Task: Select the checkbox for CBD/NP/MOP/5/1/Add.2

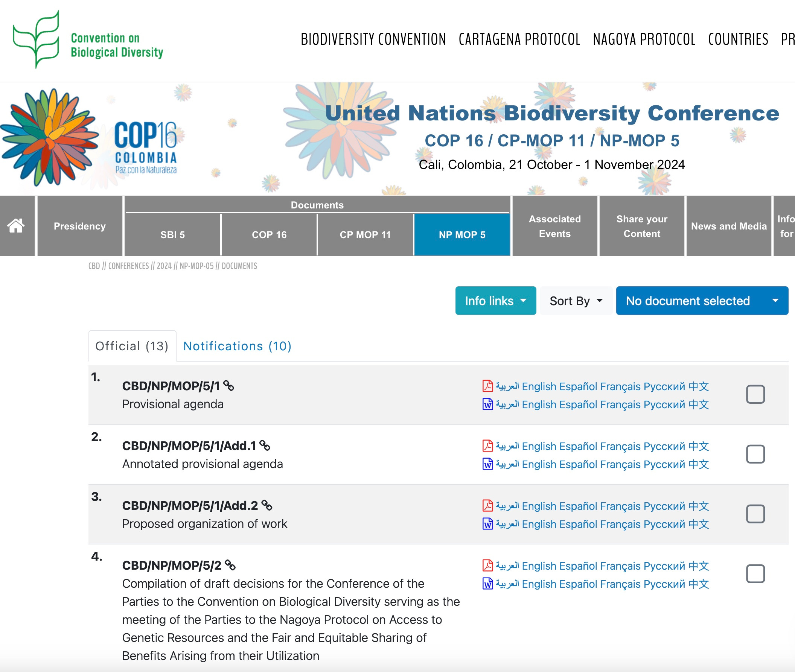Action: click(755, 514)
